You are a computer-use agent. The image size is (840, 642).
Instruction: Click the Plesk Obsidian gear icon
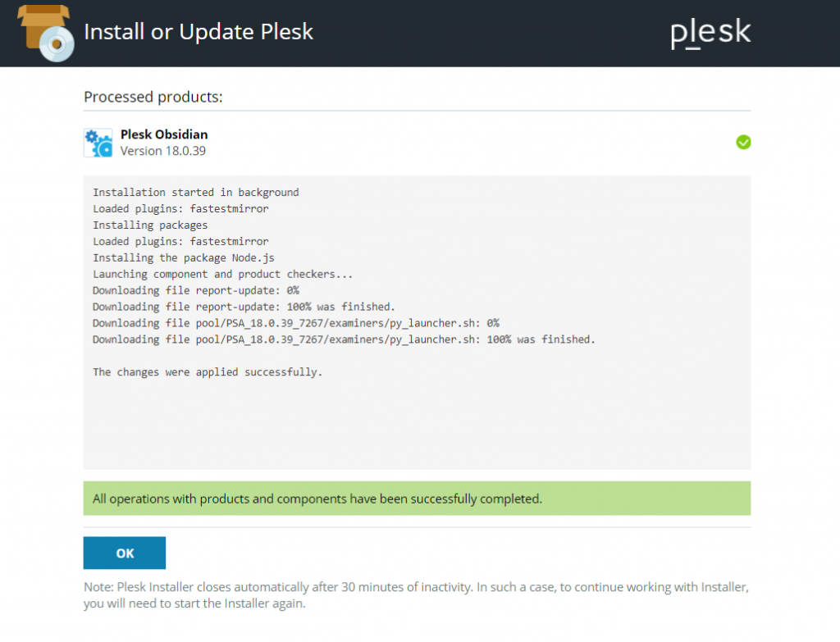click(x=98, y=143)
